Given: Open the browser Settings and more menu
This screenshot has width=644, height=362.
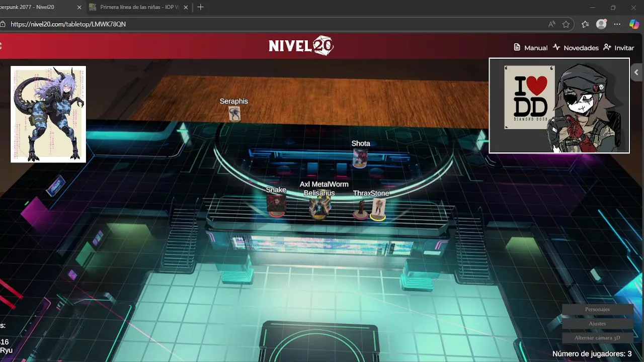Looking at the screenshot, I should coord(617,24).
